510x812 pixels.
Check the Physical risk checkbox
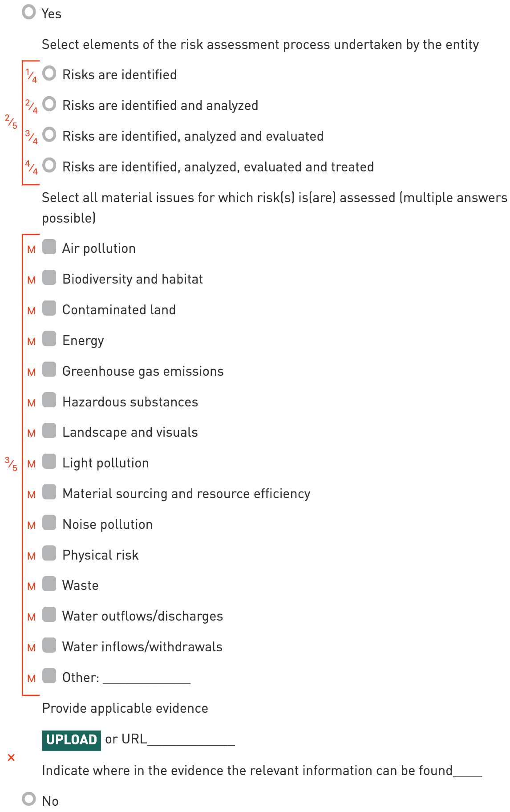click(x=49, y=553)
